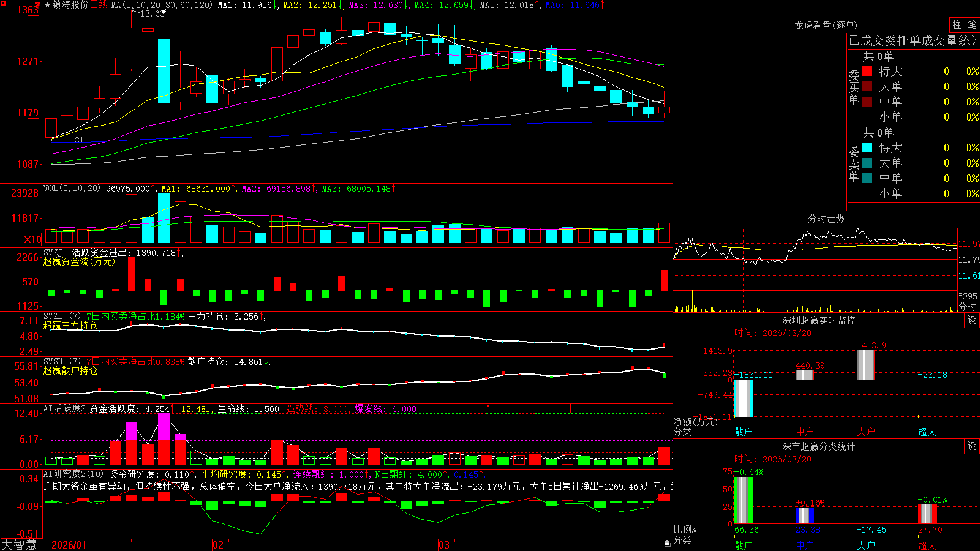The width and height of the screenshot is (980, 551).
Task: Open 设 settings for 深圳超赢实时监控
Action: (972, 320)
